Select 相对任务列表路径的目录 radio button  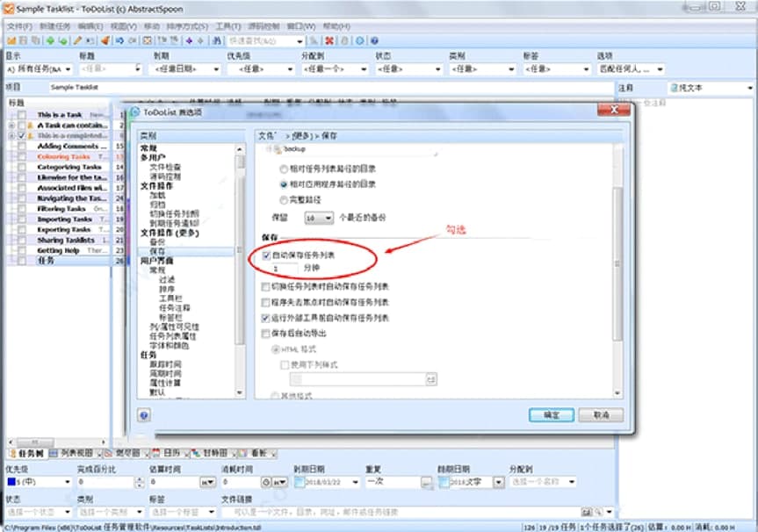coord(284,169)
